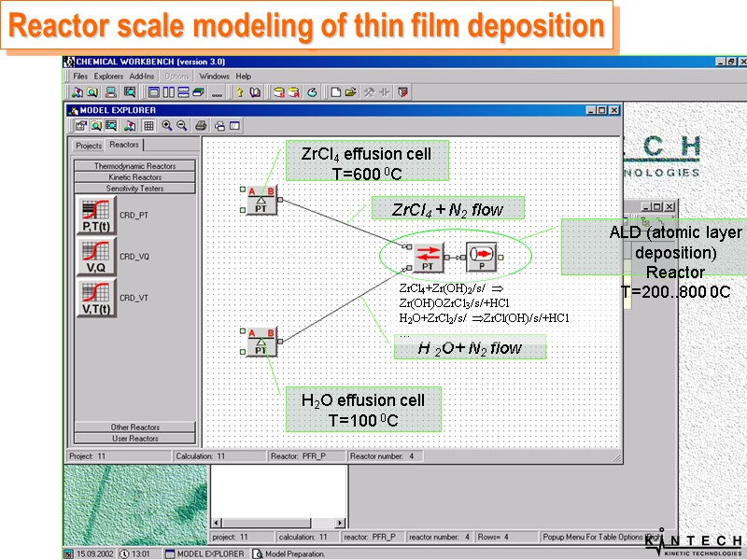
Task: Select the P plug-flow reactor node
Action: [x=482, y=258]
